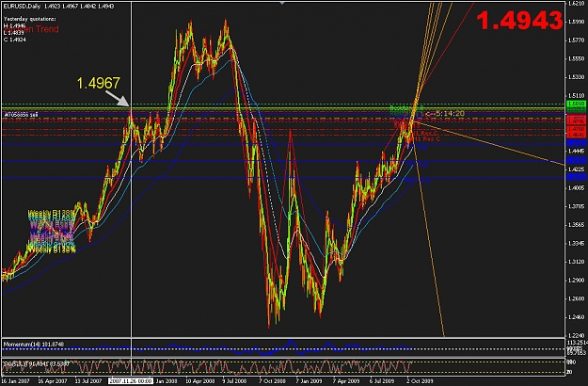588x386 pixels.
Task: Click the EURUSD,Daily chart title text
Action: click(22, 7)
